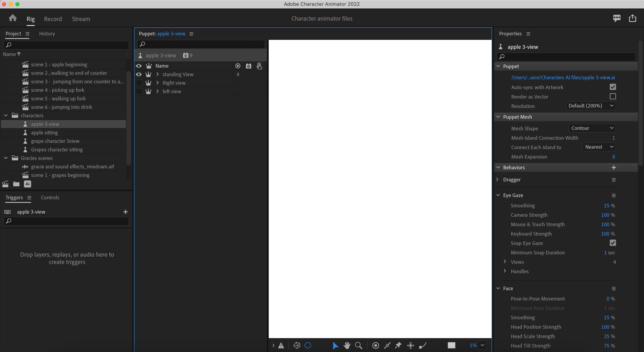
Task: Open the History tab
Action: (x=47, y=34)
